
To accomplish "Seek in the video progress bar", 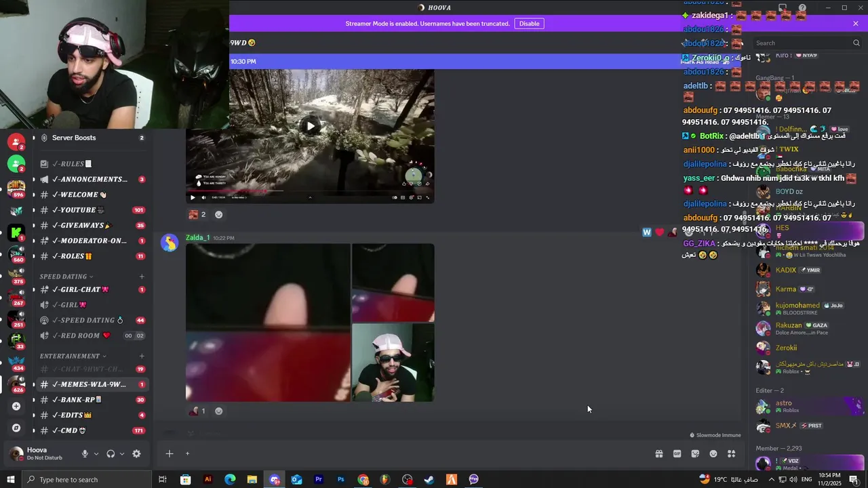I will coord(310,191).
